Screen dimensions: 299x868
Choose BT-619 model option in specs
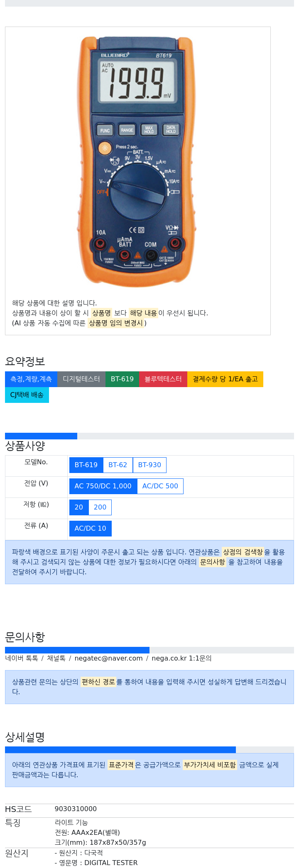tap(86, 465)
